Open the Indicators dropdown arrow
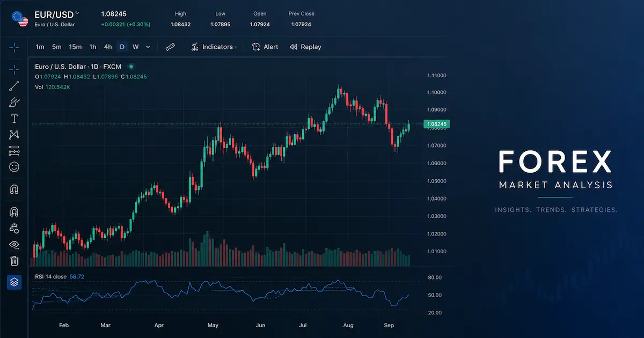 coord(236,47)
